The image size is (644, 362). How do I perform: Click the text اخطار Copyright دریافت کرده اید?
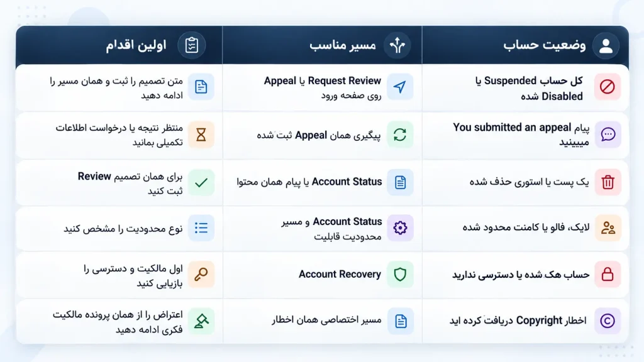pyautogui.click(x=518, y=320)
